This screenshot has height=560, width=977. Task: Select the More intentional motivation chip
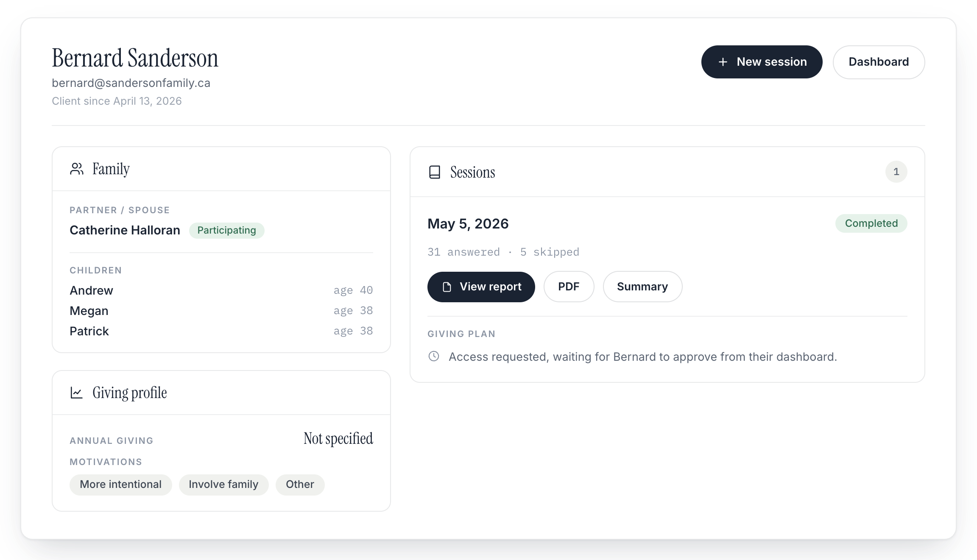coord(120,485)
